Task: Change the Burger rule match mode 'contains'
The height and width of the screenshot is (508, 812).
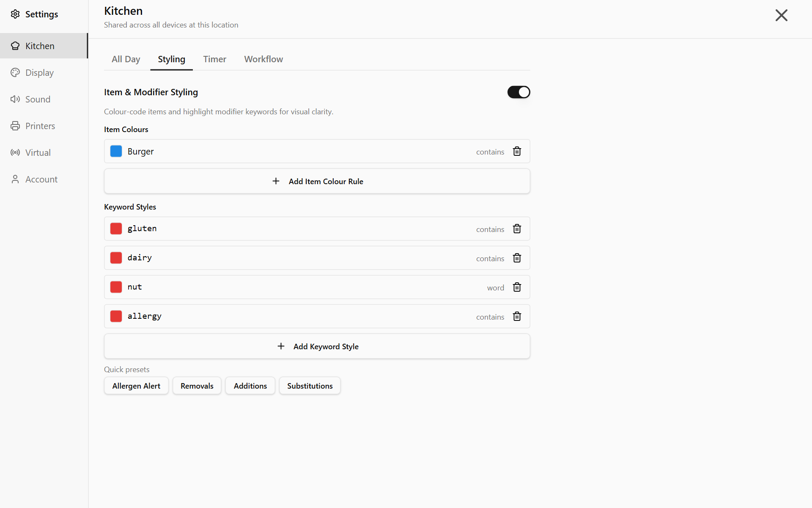Action: pos(490,152)
